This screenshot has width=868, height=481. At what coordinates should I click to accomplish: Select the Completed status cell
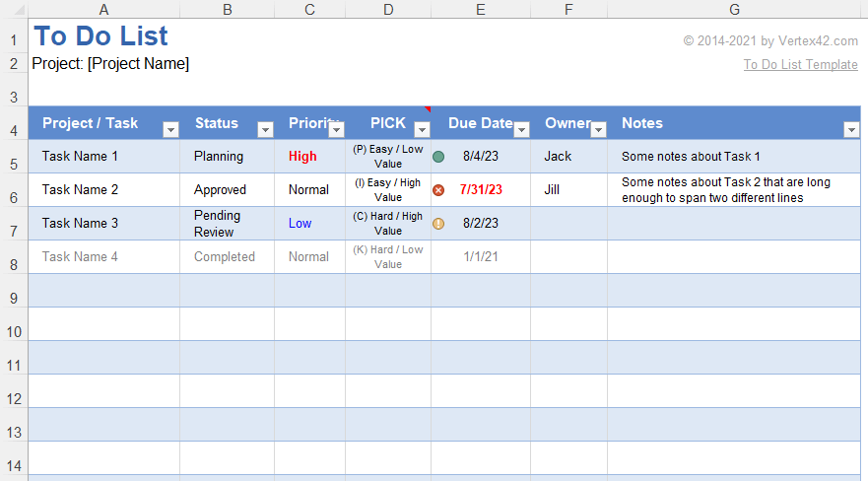pyautogui.click(x=227, y=257)
